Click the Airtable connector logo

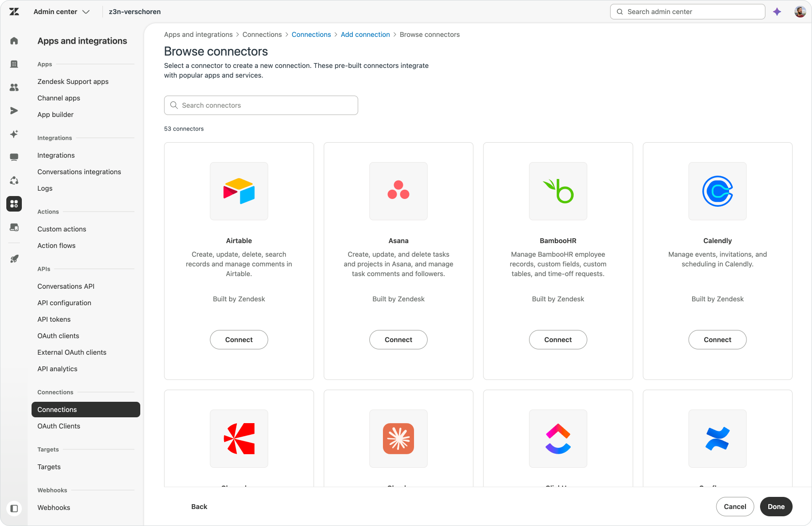click(239, 191)
